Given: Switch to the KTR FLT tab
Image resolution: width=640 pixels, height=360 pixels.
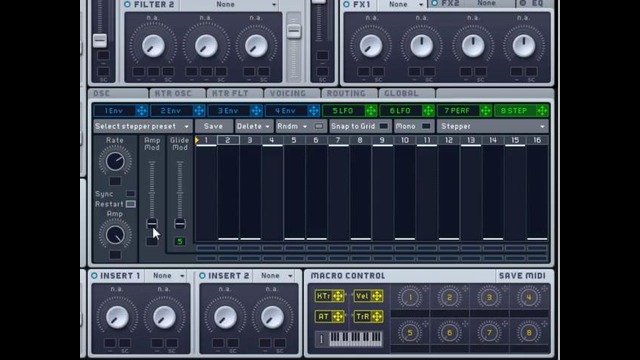Looking at the screenshot, I should click(x=235, y=93).
